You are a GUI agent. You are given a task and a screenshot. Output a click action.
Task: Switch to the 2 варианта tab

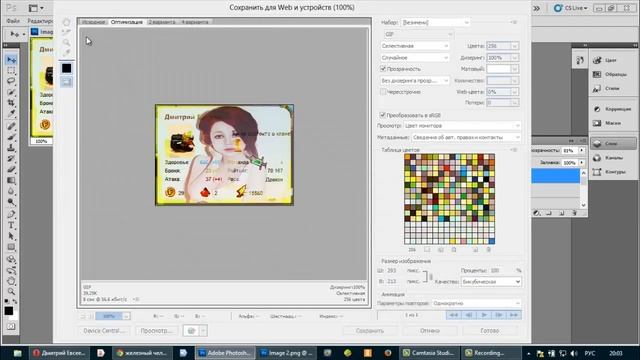[x=162, y=22]
